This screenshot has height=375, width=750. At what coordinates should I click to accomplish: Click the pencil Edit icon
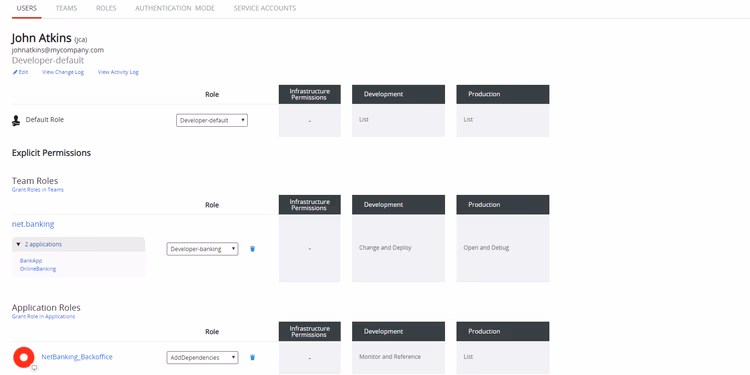[x=15, y=72]
